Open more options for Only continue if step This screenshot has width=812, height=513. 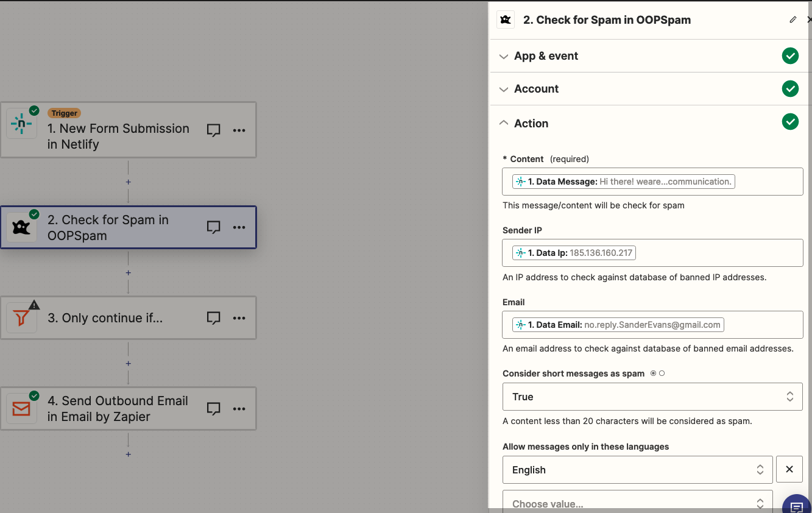(x=239, y=318)
